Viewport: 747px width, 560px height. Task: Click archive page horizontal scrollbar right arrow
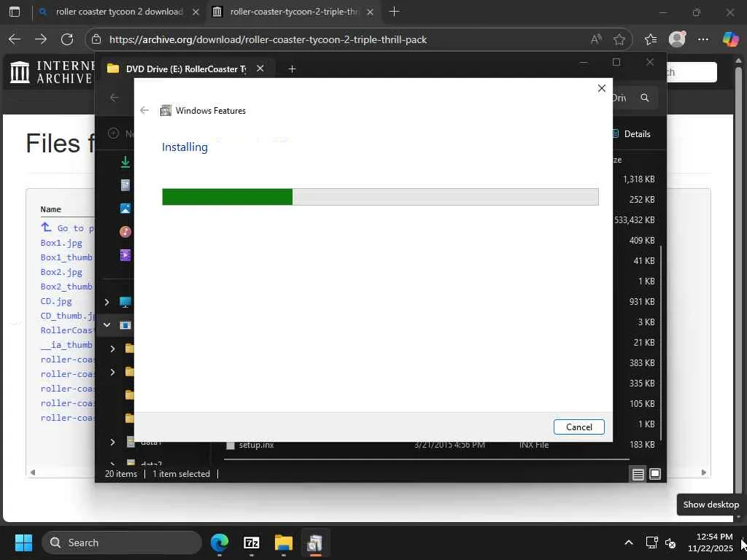704,472
